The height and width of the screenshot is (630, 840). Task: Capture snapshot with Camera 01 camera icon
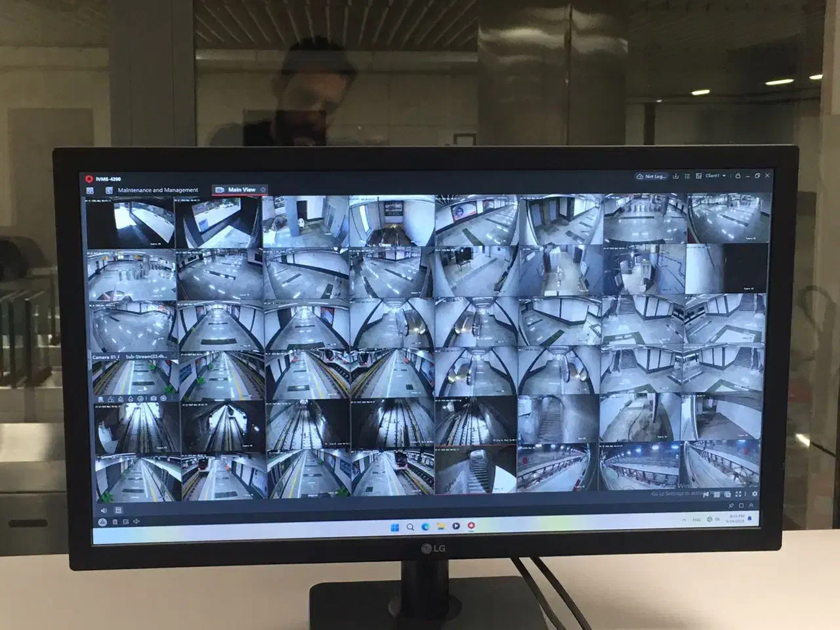coord(153,398)
